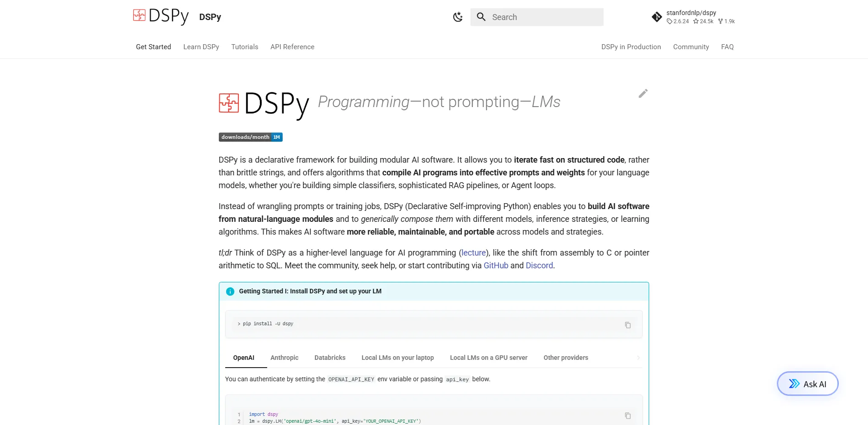This screenshot has width=868, height=425.
Task: Click the downloads/month 1M badge
Action: (x=251, y=137)
